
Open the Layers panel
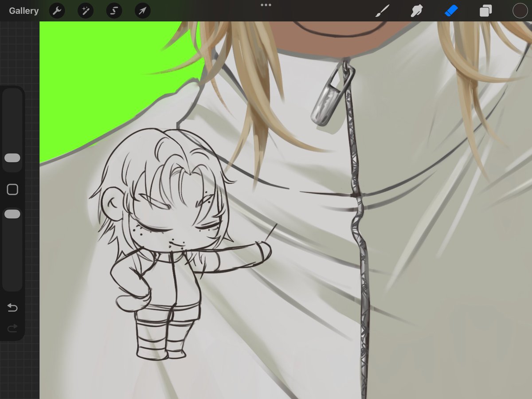485,11
